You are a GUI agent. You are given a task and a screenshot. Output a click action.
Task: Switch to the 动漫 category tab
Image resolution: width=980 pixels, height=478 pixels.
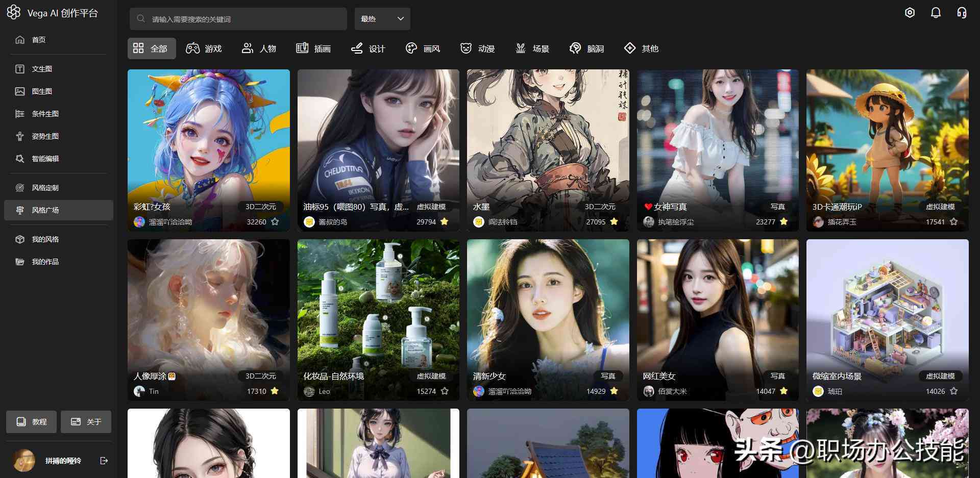pos(477,48)
